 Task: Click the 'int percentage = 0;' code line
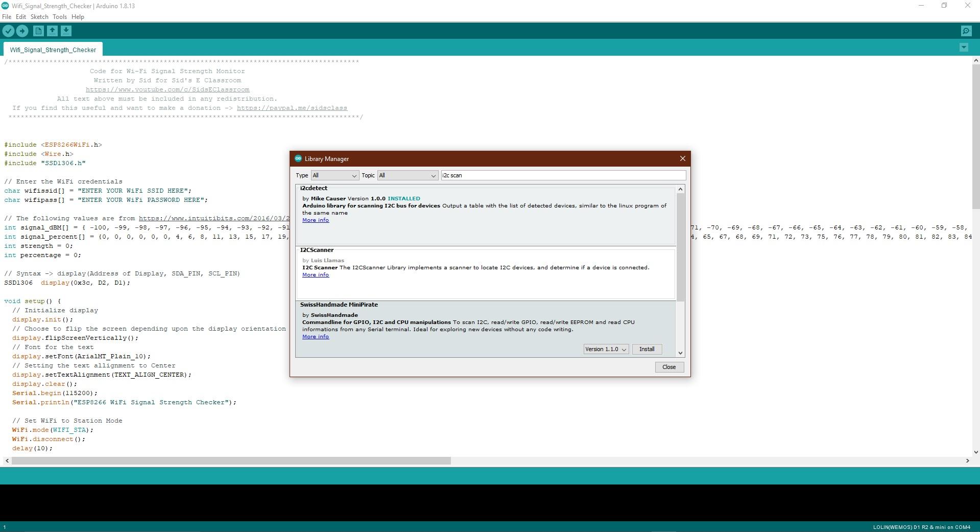43,255
